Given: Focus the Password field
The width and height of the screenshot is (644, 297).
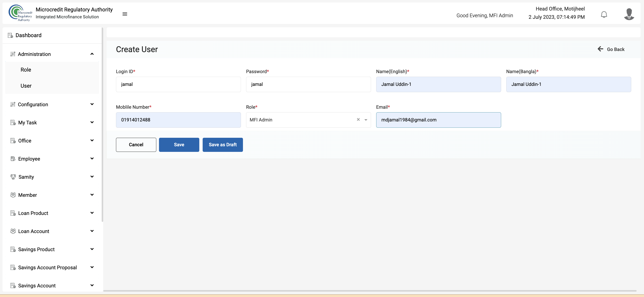Looking at the screenshot, I should [x=308, y=85].
